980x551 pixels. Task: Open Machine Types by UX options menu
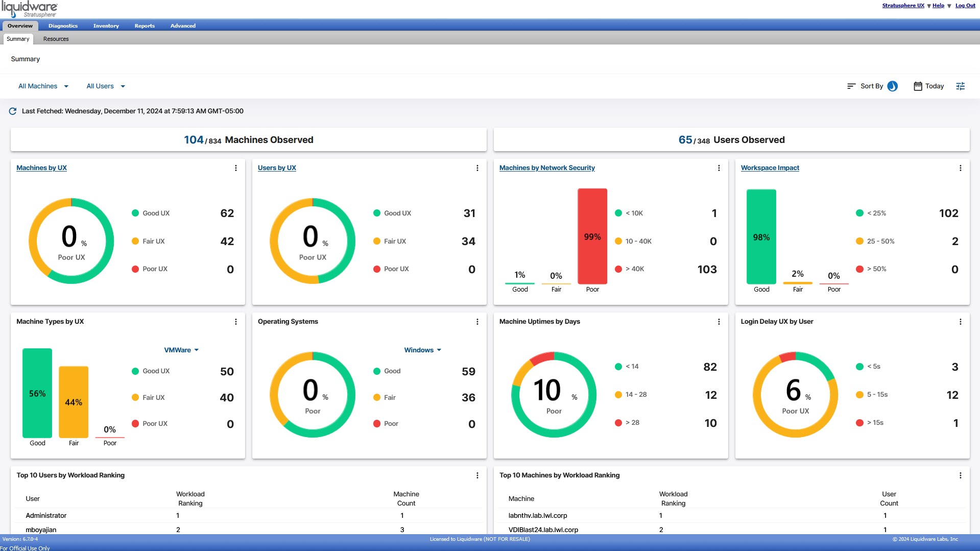pyautogui.click(x=235, y=322)
